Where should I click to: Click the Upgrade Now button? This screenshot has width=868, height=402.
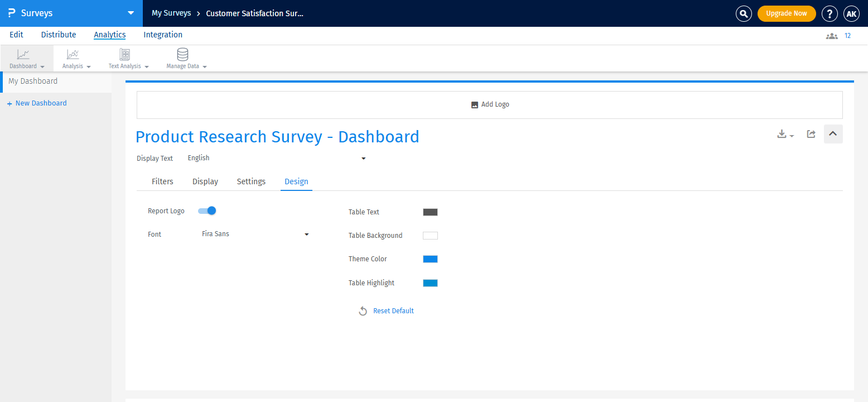click(x=787, y=13)
